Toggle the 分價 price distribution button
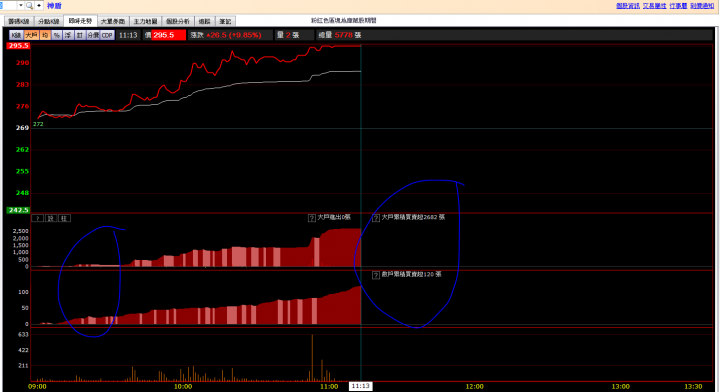 pyautogui.click(x=93, y=35)
